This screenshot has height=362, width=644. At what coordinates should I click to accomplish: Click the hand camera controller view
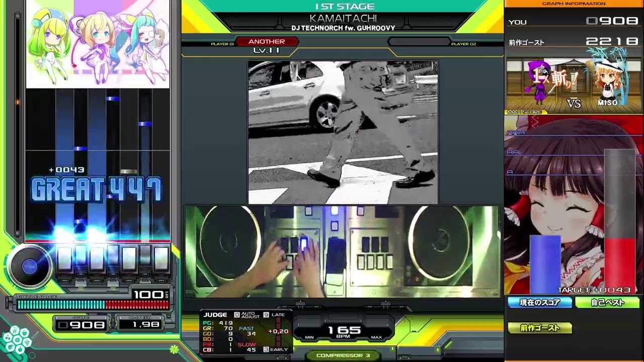(x=343, y=251)
